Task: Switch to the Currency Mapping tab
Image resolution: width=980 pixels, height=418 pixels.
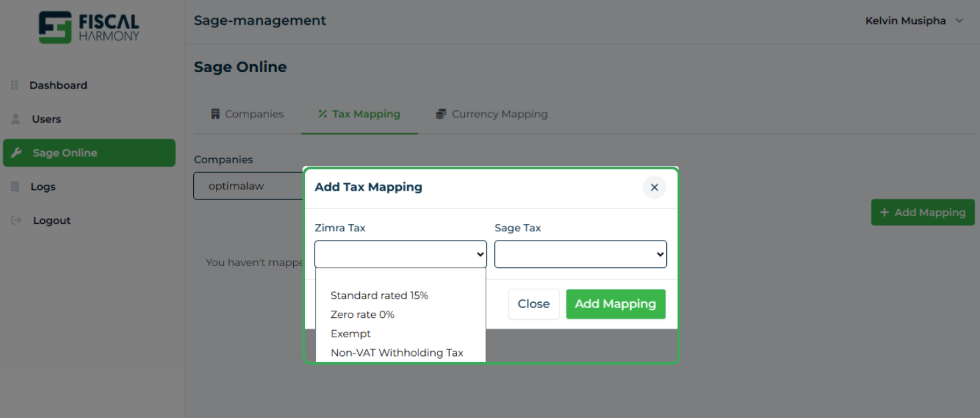Action: click(x=492, y=114)
